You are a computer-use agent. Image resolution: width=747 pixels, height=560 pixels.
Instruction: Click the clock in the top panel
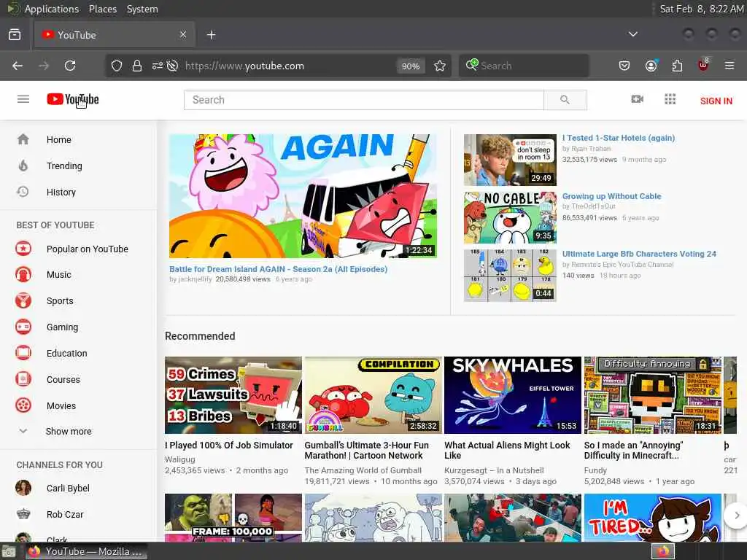pyautogui.click(x=701, y=9)
